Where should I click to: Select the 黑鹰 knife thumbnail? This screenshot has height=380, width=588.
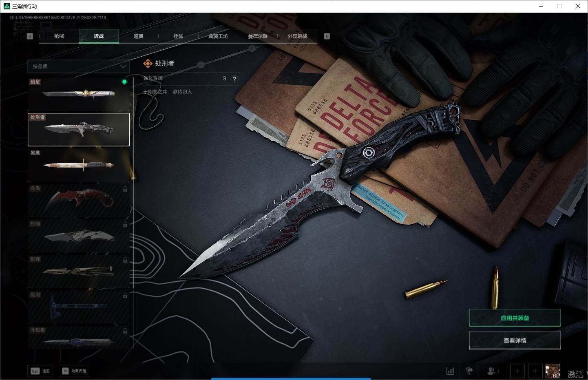79,165
